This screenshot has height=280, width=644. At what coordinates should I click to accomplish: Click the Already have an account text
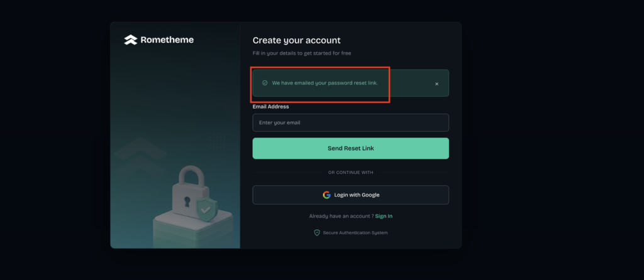point(341,216)
